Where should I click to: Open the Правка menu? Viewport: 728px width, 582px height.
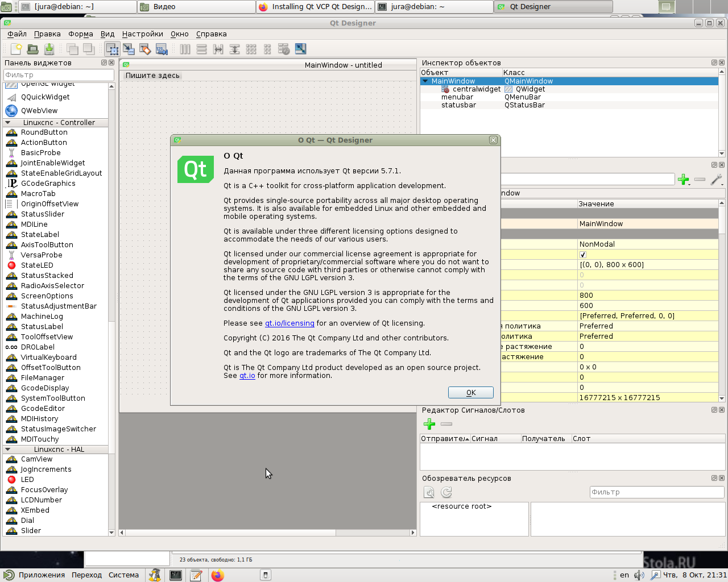[x=47, y=34]
